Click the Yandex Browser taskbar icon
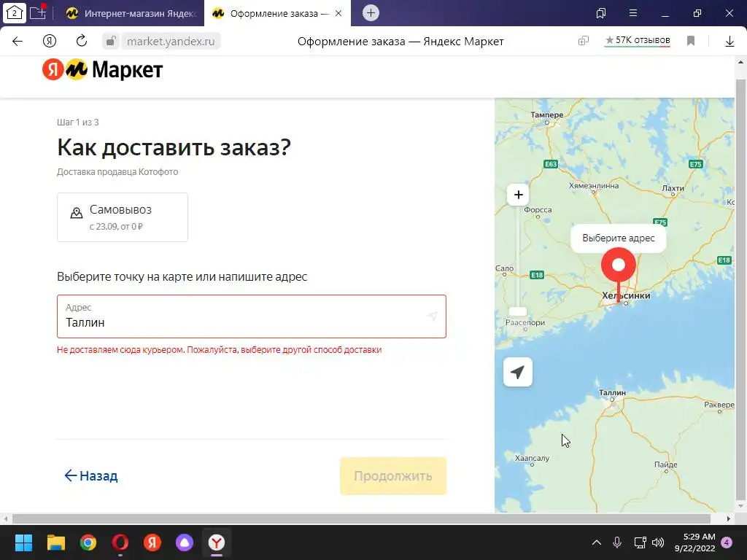This screenshot has height=560, width=747. (217, 542)
